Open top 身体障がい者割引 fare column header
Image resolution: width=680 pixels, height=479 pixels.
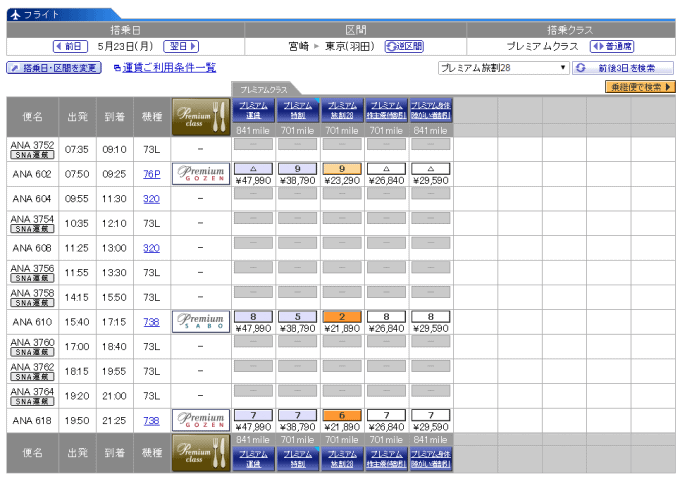coord(431,111)
